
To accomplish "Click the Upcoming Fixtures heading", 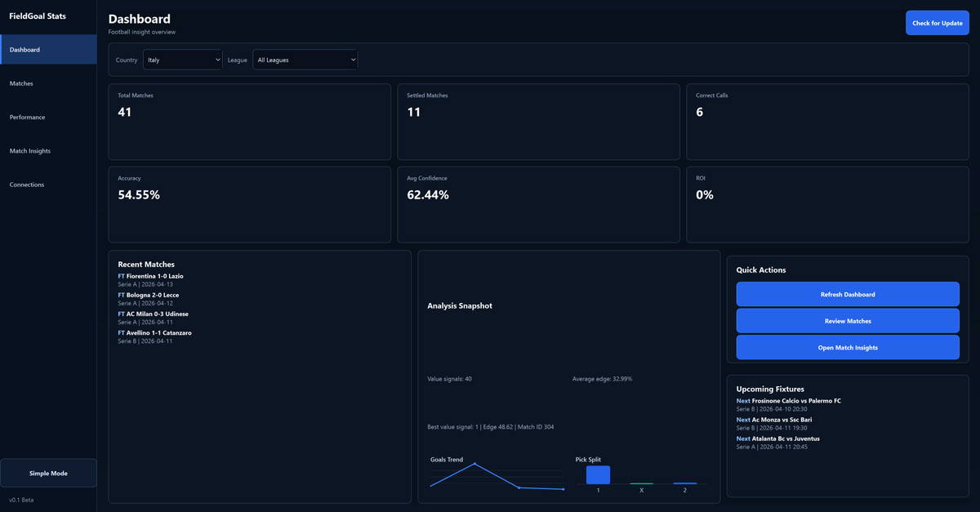I will tap(770, 390).
